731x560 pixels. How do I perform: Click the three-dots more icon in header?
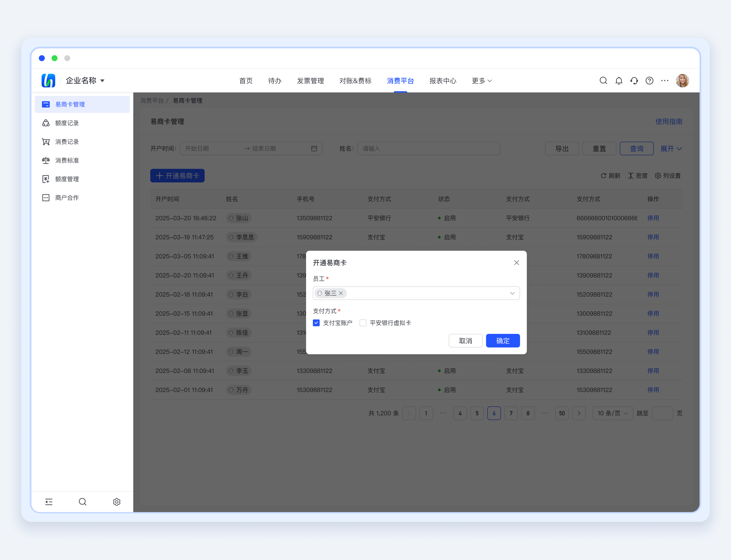(665, 81)
